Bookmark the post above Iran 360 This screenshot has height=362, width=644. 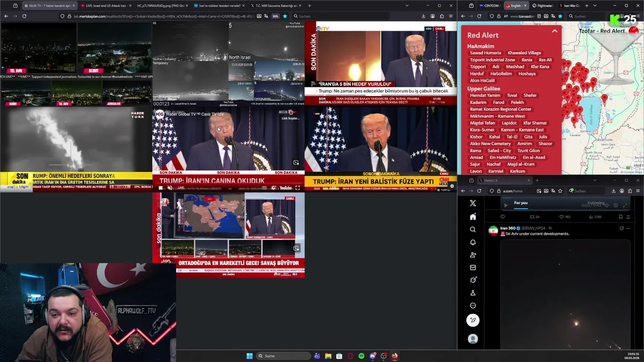[x=620, y=217]
